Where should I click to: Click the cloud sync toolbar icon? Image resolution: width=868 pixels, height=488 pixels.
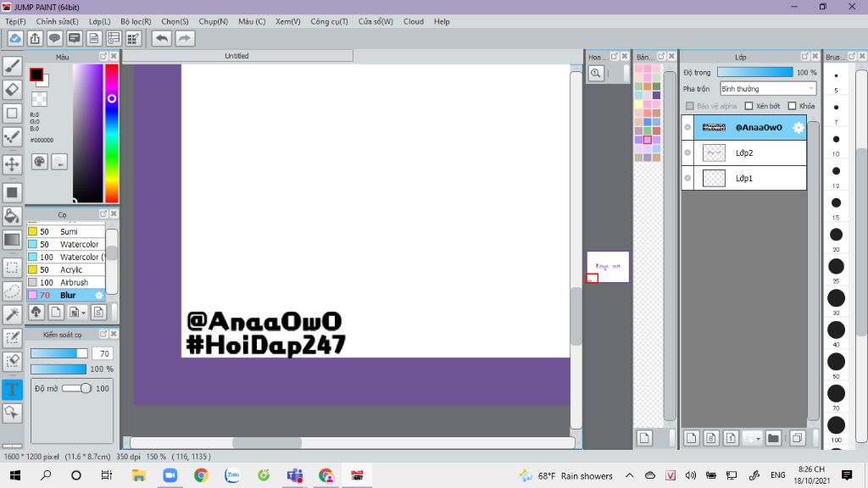15,38
